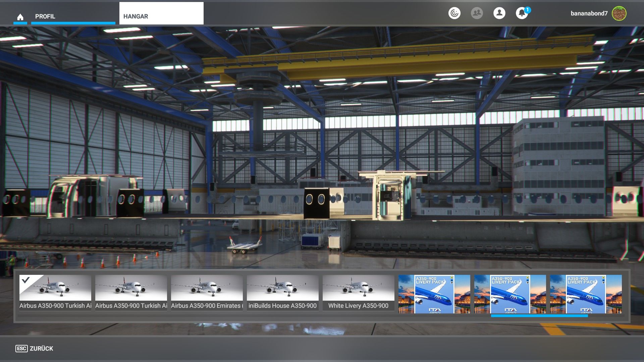Select the middle ITA Airways livery pack

tap(510, 294)
